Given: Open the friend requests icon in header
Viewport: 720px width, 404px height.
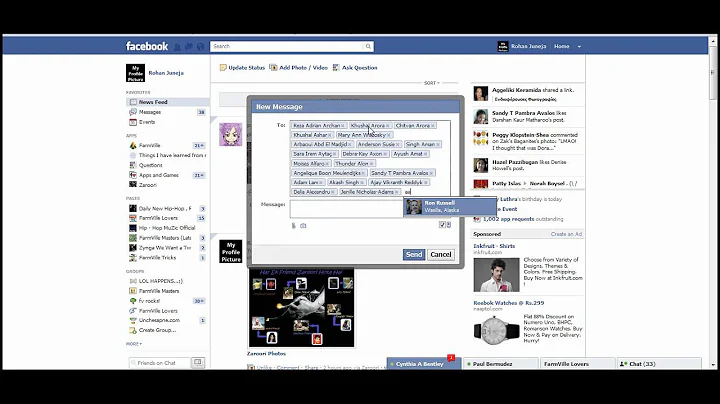Looking at the screenshot, I should (177, 46).
